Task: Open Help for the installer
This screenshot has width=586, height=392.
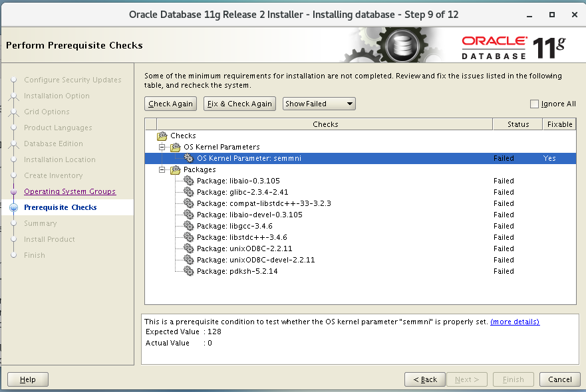Action: point(28,379)
